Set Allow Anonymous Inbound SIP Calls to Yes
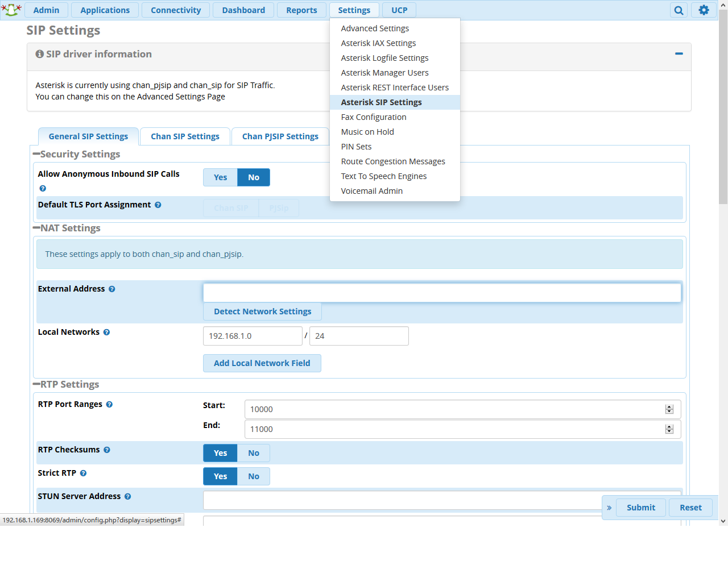The width and height of the screenshot is (728, 565). pyautogui.click(x=220, y=177)
